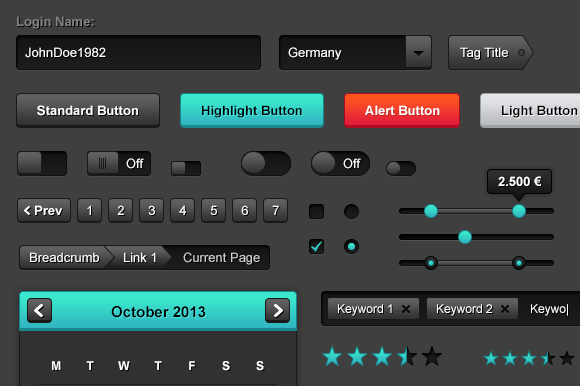Screen dimensions: 580x386
Task: Uncheck the ticked checkbox
Action: [x=317, y=247]
